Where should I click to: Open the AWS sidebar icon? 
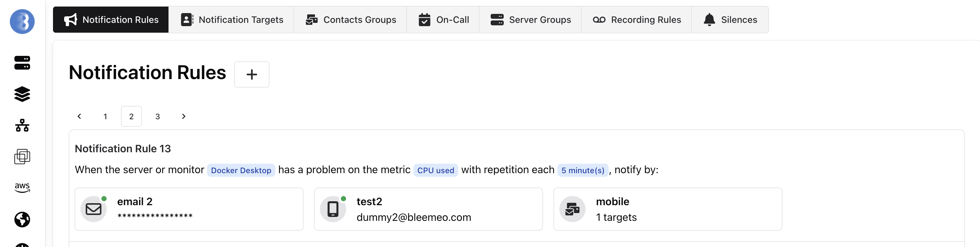[x=22, y=187]
